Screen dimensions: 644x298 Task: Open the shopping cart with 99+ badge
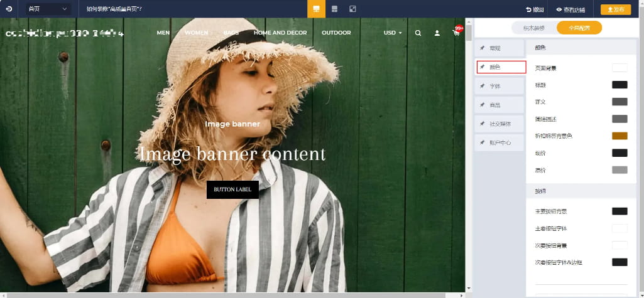point(456,33)
